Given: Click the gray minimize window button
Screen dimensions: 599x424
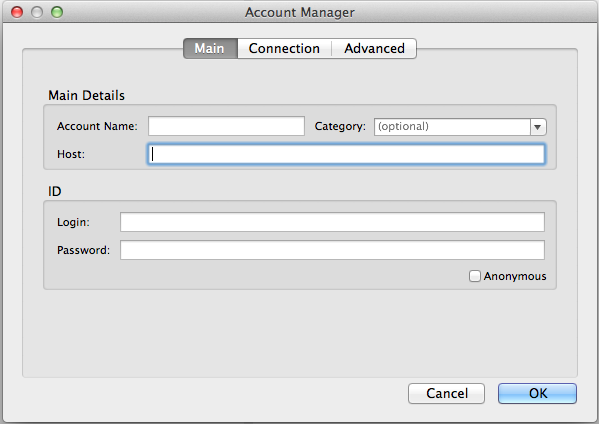Looking at the screenshot, I should click(37, 12).
